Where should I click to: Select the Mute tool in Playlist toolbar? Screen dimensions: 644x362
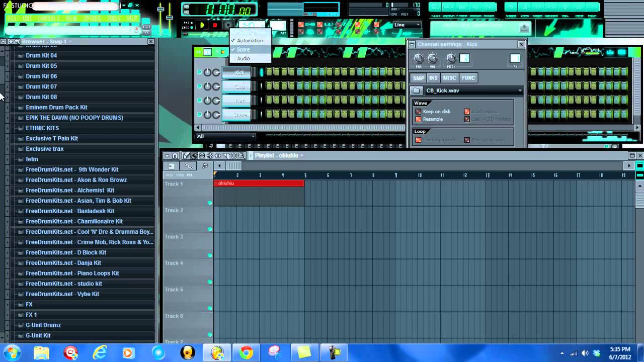tap(210, 156)
